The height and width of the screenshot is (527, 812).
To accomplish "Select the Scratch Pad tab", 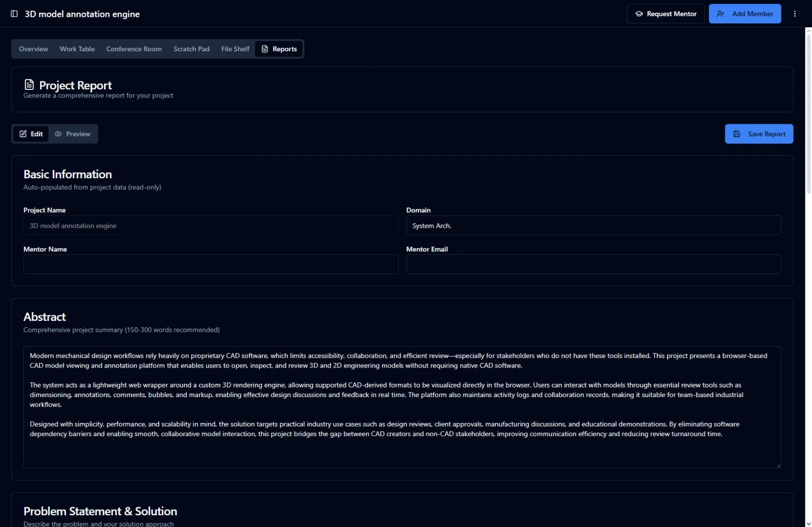I will pos(191,49).
